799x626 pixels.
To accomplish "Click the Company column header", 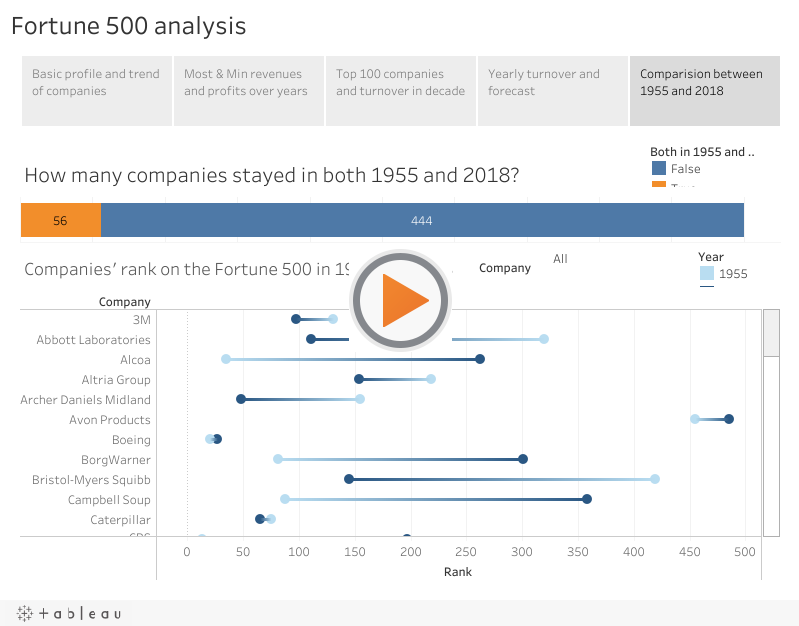I will tap(125, 302).
